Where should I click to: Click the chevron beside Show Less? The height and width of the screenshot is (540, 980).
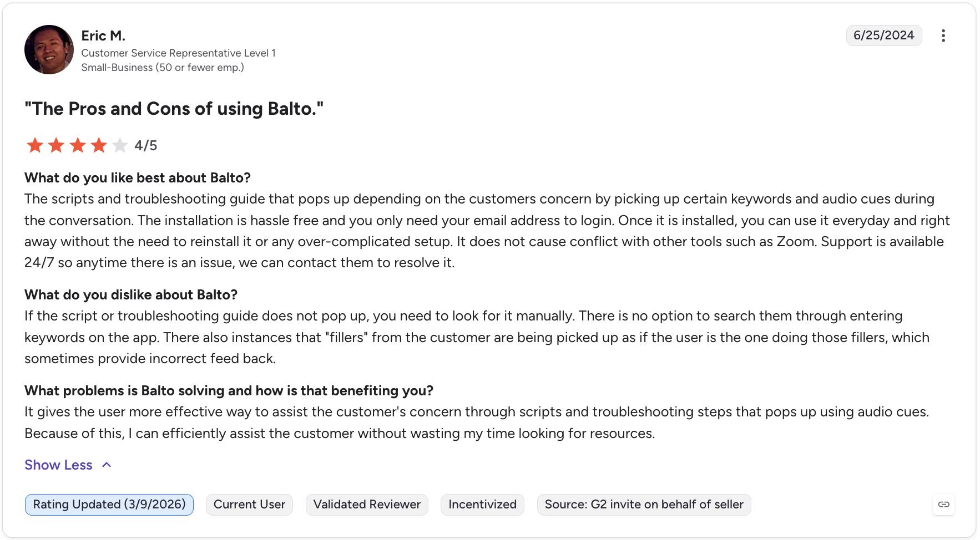[107, 465]
